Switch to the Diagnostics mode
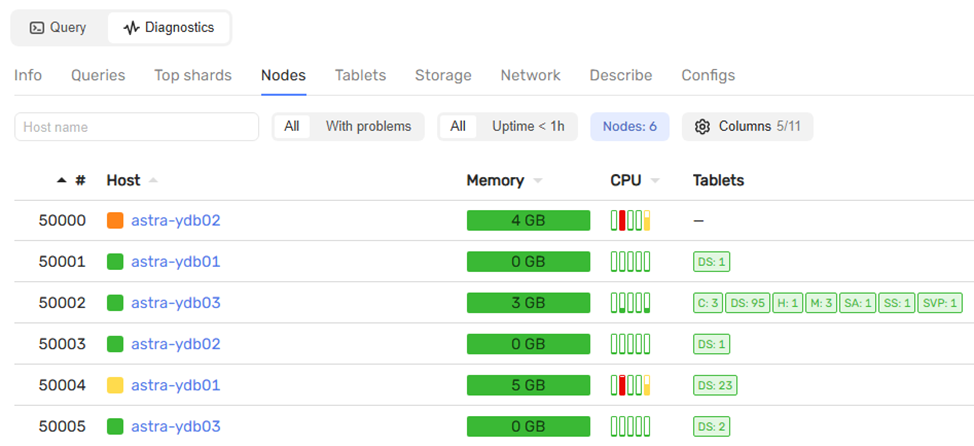The height and width of the screenshot is (446, 974). coord(169,28)
